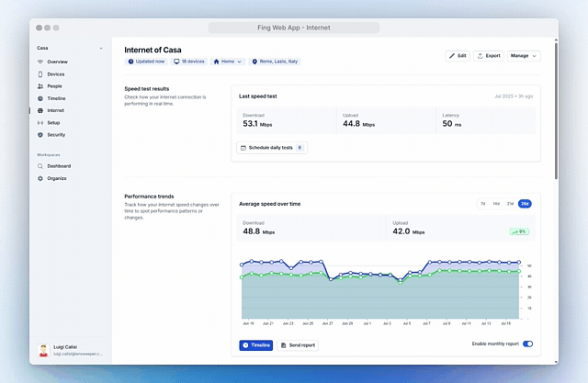
Task: Click the Fing Web App - Internet title bar field
Action: click(x=294, y=28)
